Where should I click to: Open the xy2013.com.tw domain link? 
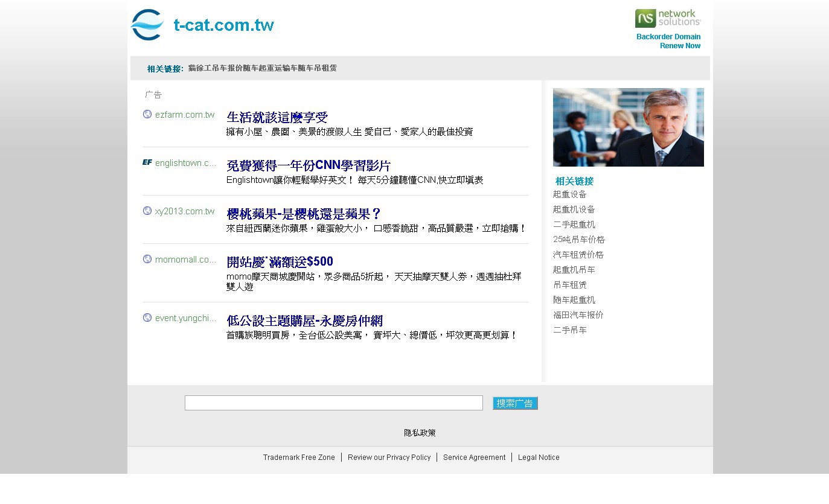185,211
